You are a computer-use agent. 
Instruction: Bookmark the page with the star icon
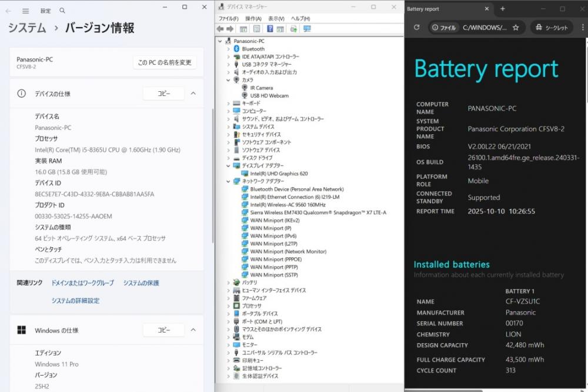point(516,28)
